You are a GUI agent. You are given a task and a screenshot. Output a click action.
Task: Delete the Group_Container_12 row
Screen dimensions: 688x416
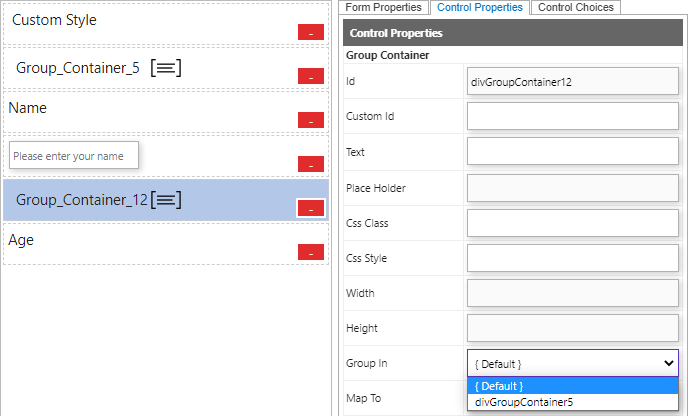point(310,208)
